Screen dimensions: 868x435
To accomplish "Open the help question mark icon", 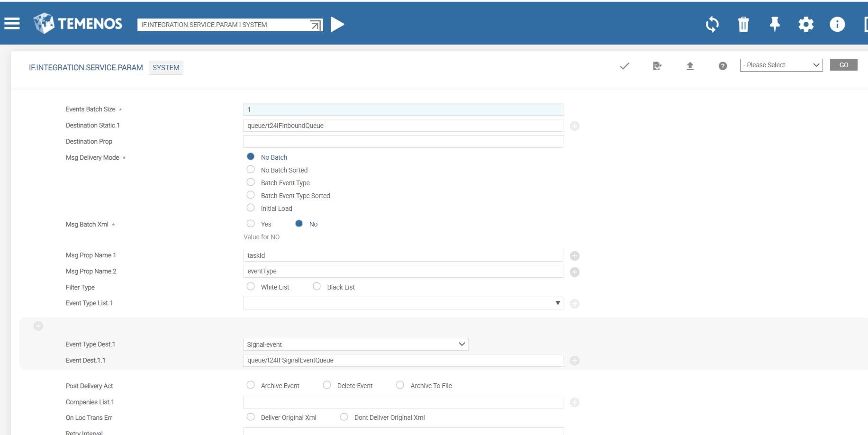I will [x=722, y=66].
